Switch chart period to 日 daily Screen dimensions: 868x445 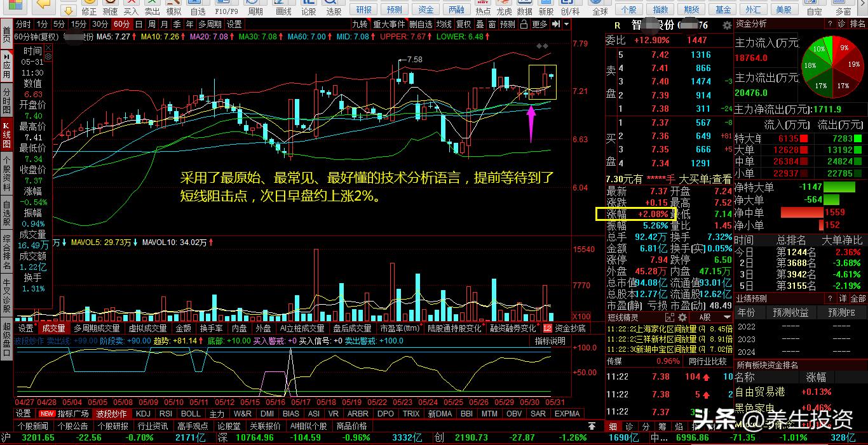pos(139,24)
